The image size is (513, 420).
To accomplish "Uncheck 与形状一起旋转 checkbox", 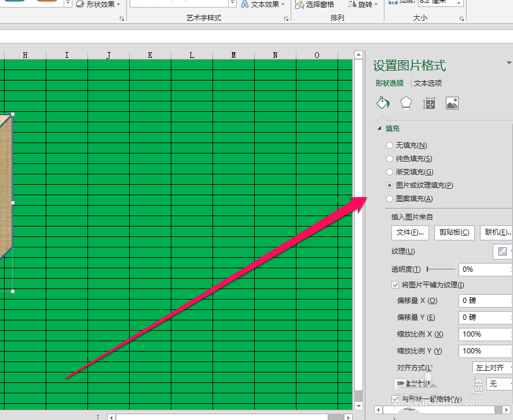I will tap(395, 399).
